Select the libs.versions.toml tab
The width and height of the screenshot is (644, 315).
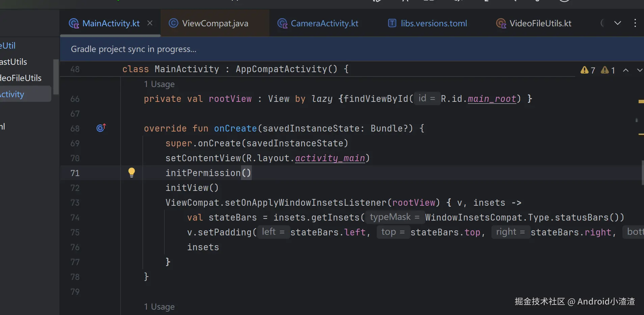(433, 23)
